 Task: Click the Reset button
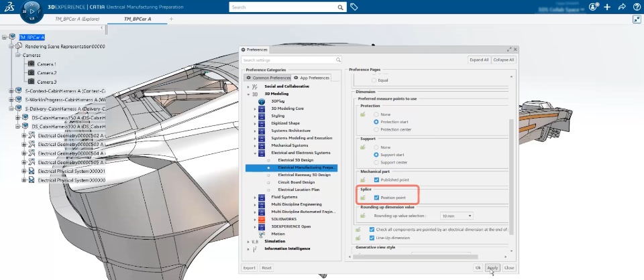coord(266,268)
